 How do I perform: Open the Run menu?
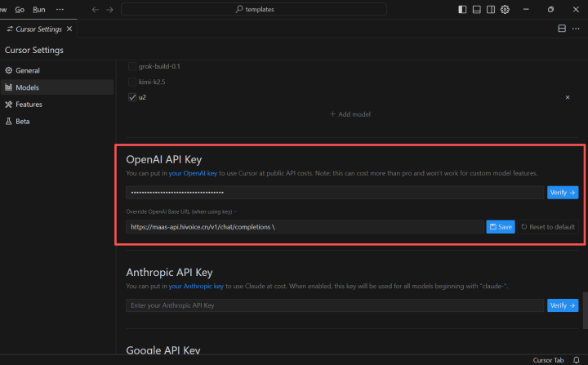pos(38,9)
